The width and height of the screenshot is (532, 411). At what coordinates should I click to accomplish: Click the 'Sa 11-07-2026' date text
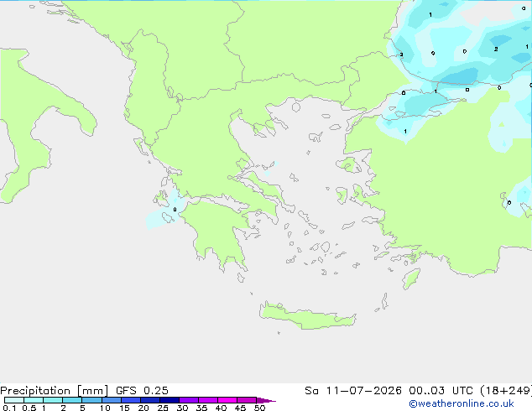[353, 391]
